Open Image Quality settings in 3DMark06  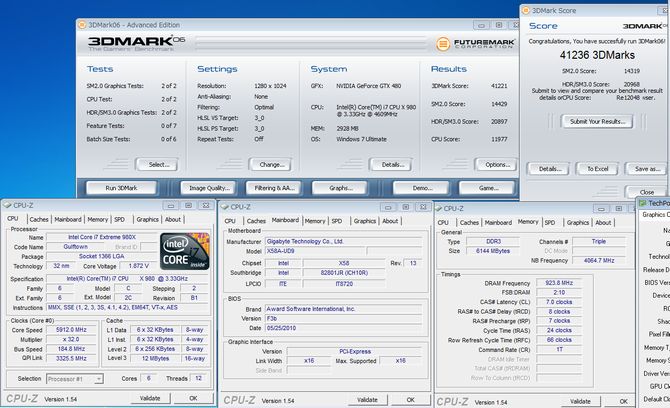pos(209,188)
